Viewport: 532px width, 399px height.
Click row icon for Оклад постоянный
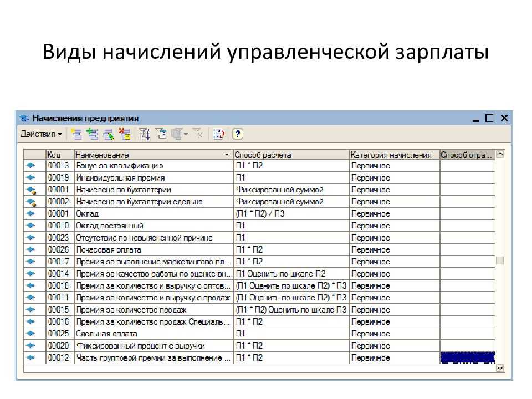tap(31, 226)
